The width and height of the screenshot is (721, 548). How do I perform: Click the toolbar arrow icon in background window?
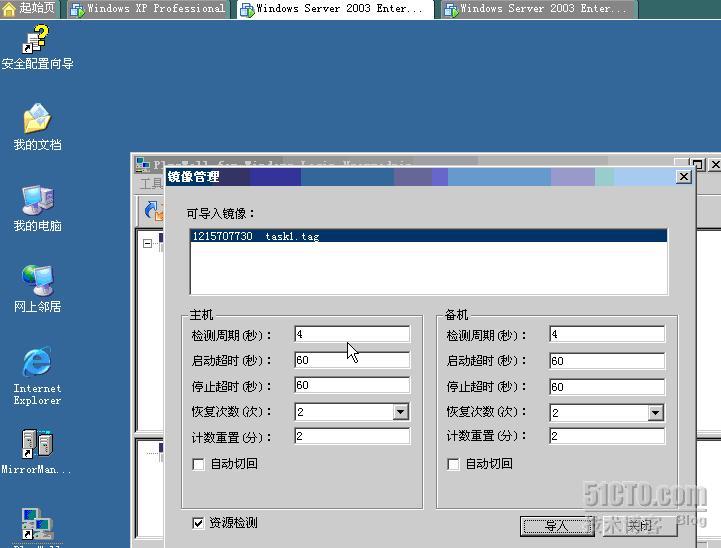[153, 211]
